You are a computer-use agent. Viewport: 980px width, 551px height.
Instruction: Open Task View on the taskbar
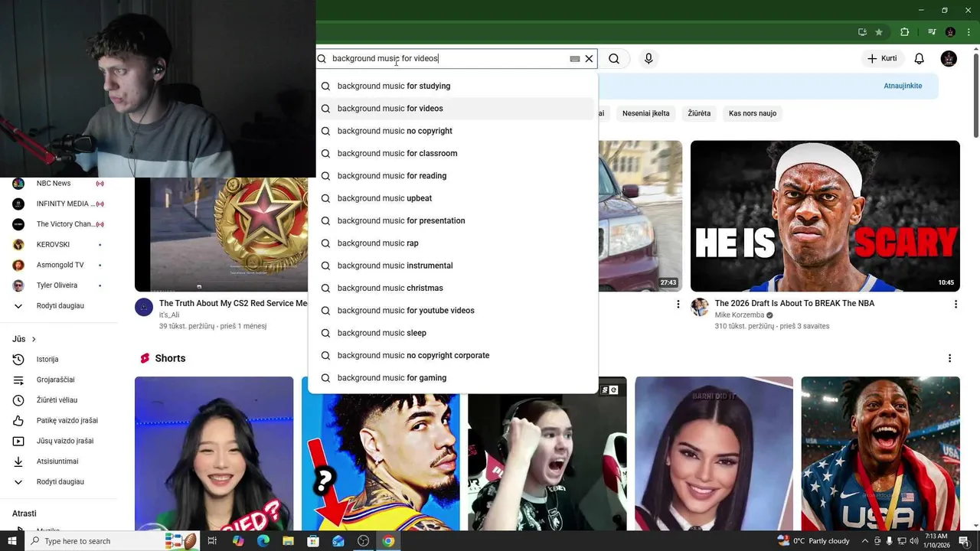[212, 541]
